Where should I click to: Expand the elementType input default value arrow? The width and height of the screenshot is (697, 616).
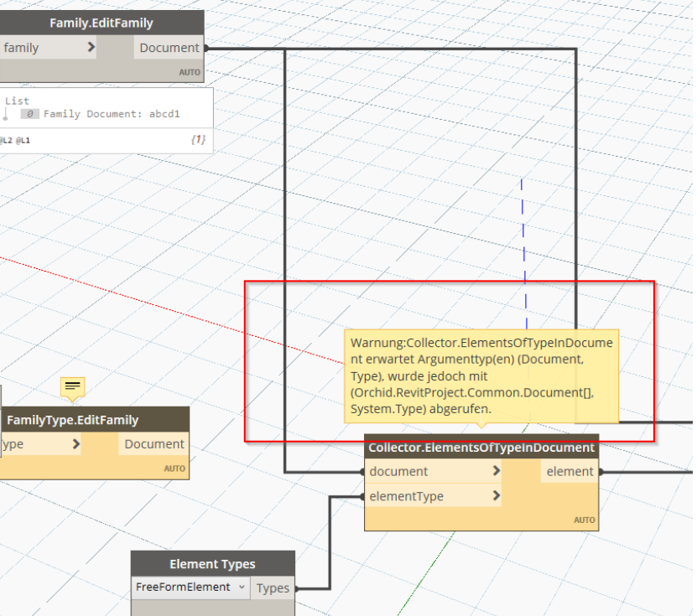click(x=497, y=496)
